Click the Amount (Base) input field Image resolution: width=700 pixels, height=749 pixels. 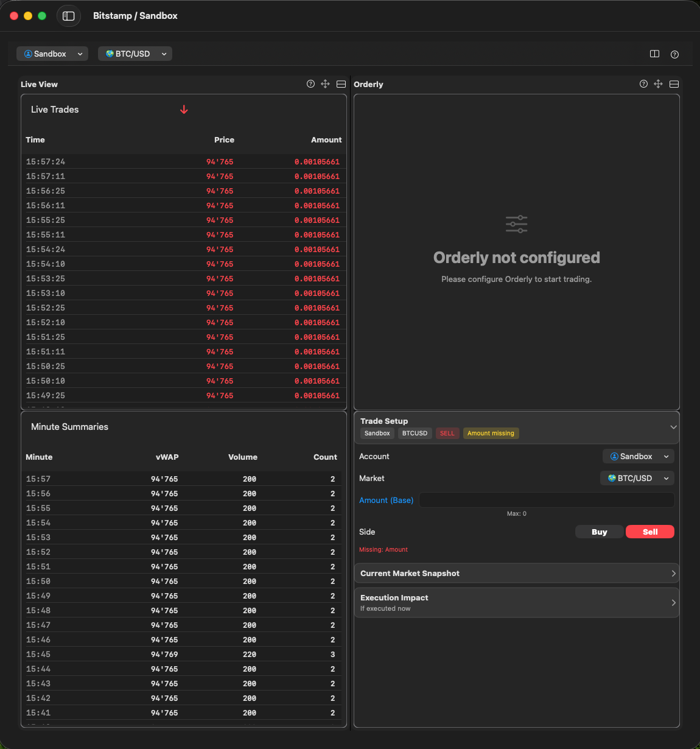(x=546, y=501)
